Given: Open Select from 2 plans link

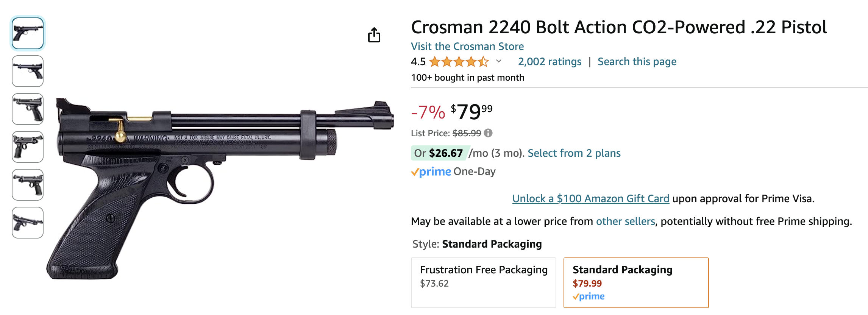Looking at the screenshot, I should (574, 153).
